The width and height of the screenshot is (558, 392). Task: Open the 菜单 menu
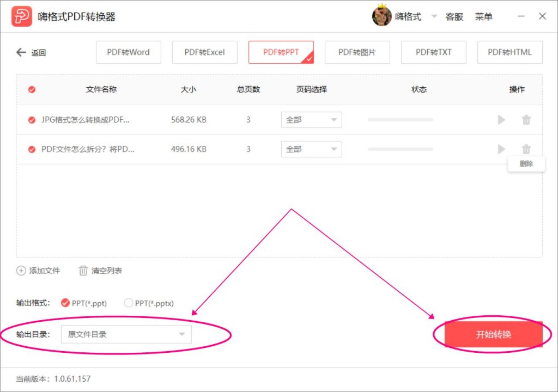[484, 17]
